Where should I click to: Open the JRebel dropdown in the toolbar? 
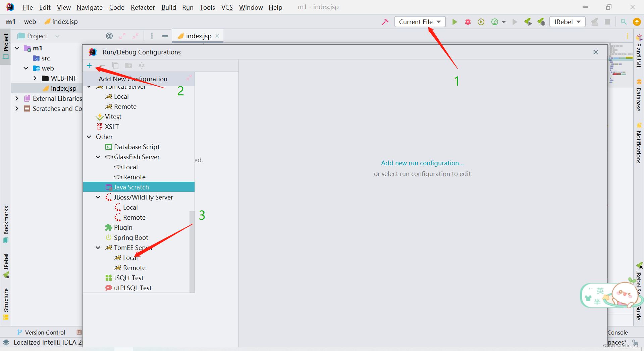[567, 22]
